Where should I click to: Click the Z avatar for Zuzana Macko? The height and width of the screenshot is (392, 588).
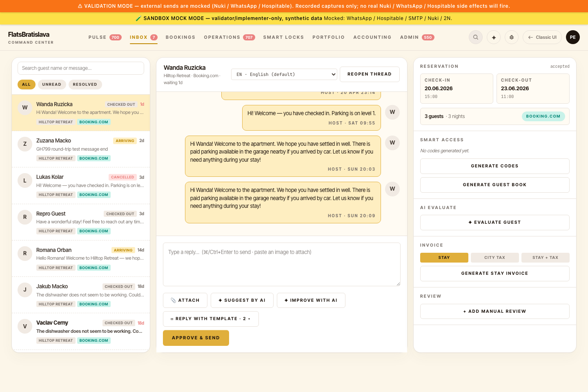pos(25,144)
